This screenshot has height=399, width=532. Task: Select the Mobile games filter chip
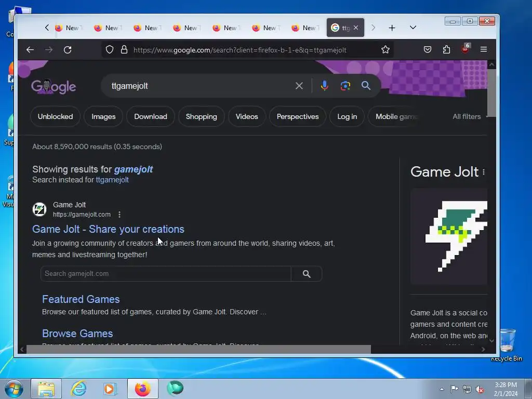[x=395, y=116]
